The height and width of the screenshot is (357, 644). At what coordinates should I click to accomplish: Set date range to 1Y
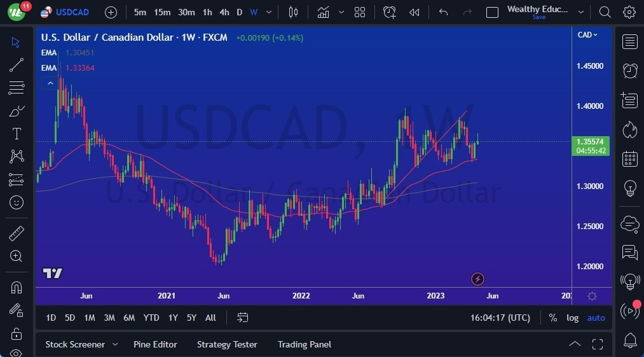[x=174, y=318]
